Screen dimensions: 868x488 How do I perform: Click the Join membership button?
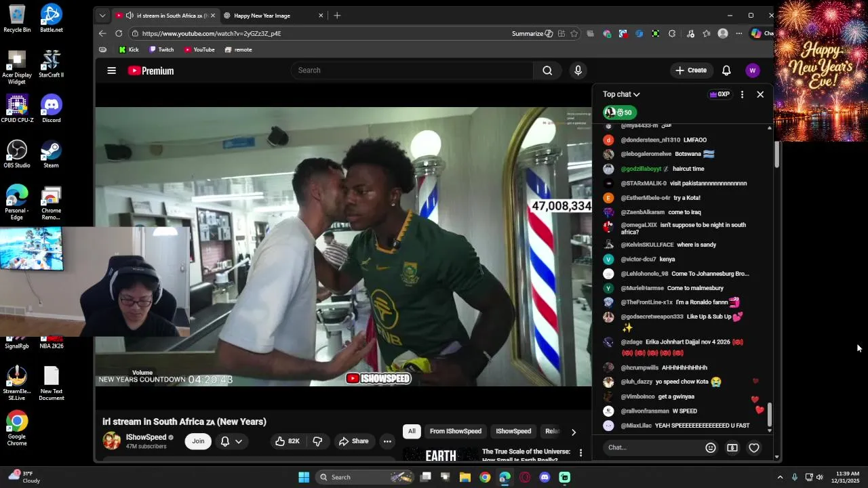pos(198,441)
